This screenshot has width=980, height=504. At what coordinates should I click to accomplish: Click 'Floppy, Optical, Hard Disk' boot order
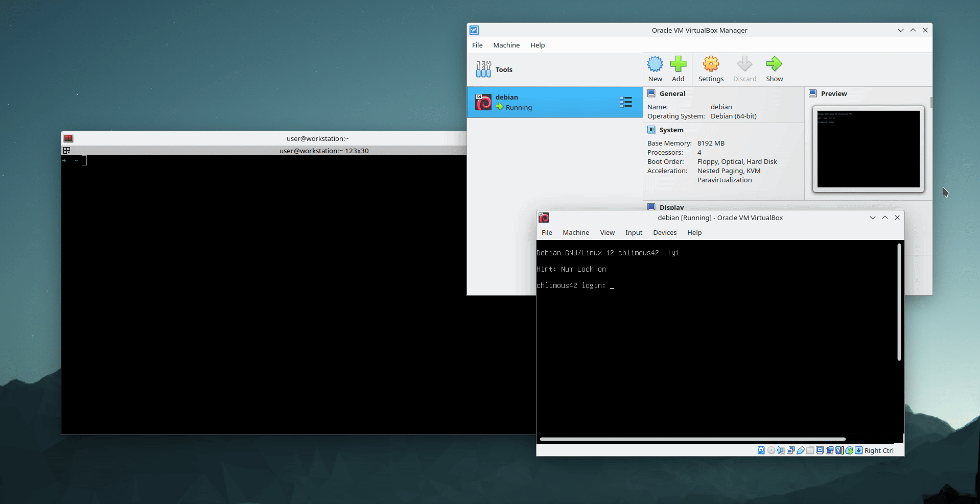tap(737, 161)
